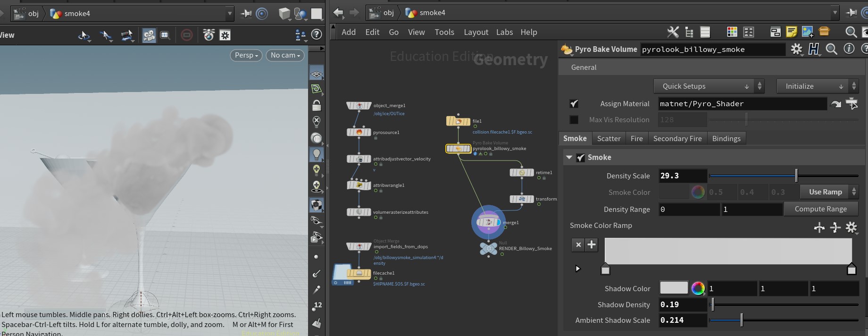This screenshot has width=868, height=336.
Task: Switch to the Scatter tab
Action: coord(609,138)
